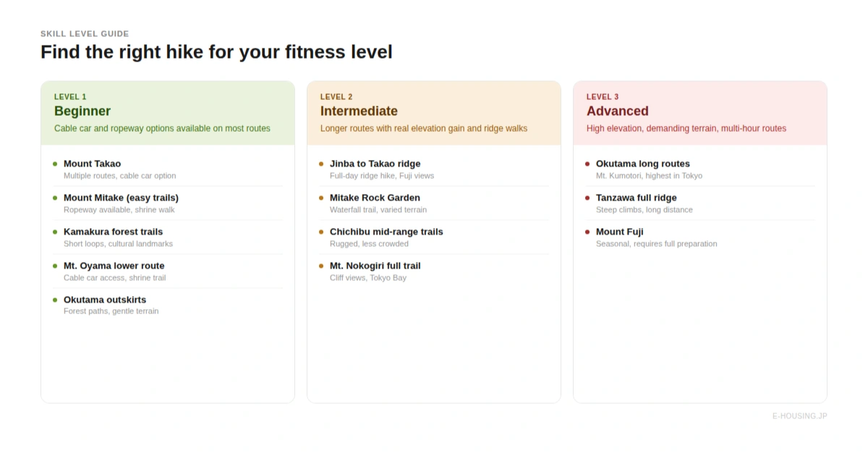Open the Mt. Oyama lower route entry
This screenshot has height=456, width=868.
pos(114,266)
